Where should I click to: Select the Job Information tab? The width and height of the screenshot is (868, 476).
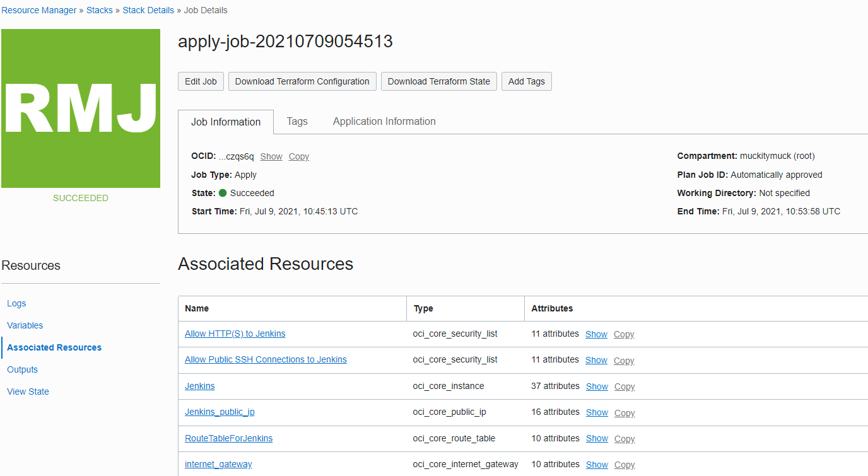click(226, 122)
